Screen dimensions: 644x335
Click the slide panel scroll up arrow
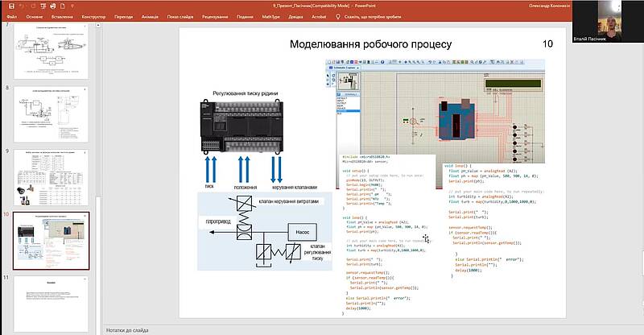pyautogui.click(x=97, y=26)
